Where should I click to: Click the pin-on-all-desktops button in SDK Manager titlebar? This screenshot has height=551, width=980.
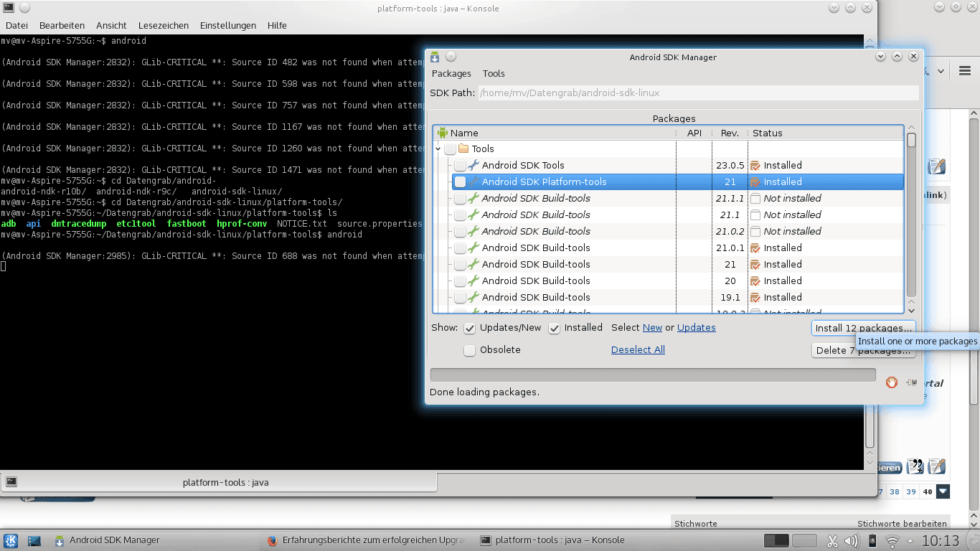(451, 57)
